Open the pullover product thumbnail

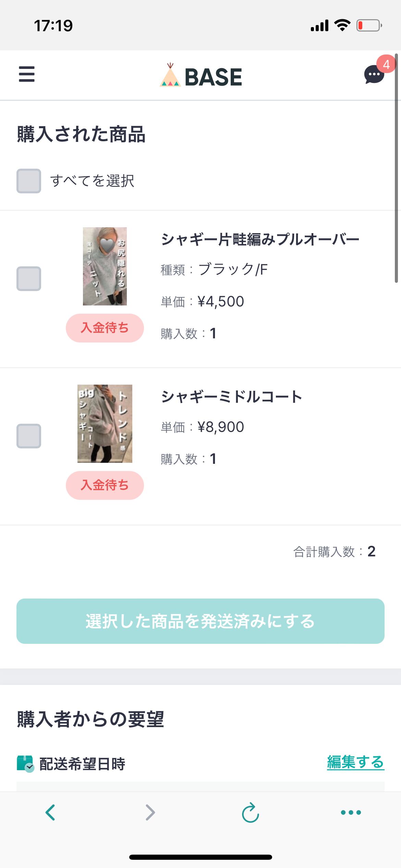[105, 266]
